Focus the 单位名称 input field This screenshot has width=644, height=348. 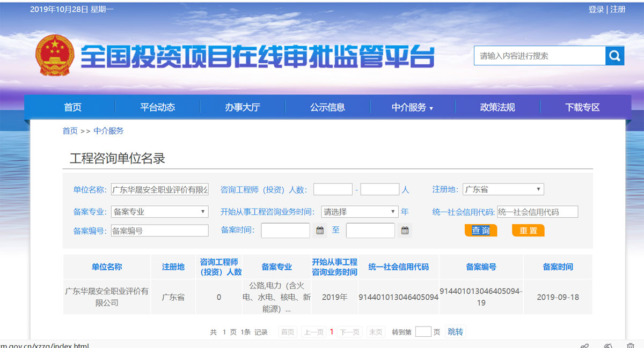pos(159,189)
